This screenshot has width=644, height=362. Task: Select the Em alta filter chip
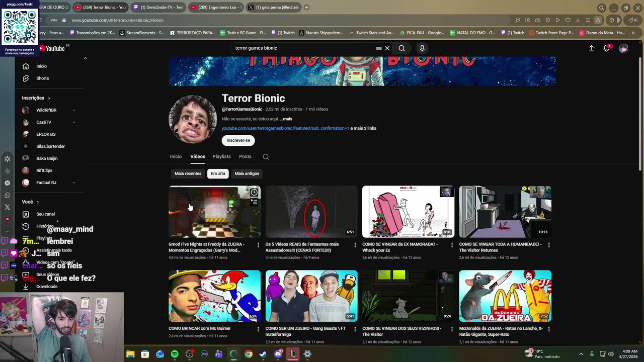218,173
